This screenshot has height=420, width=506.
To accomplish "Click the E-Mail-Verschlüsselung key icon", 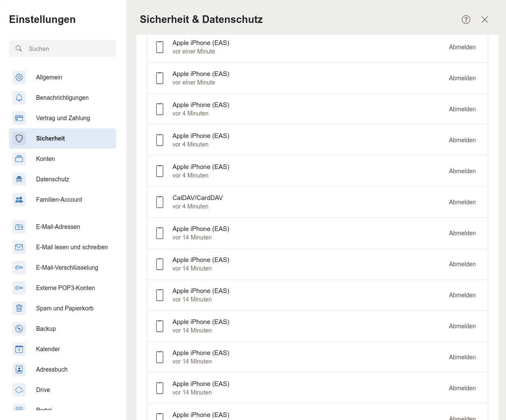I will [x=19, y=268].
